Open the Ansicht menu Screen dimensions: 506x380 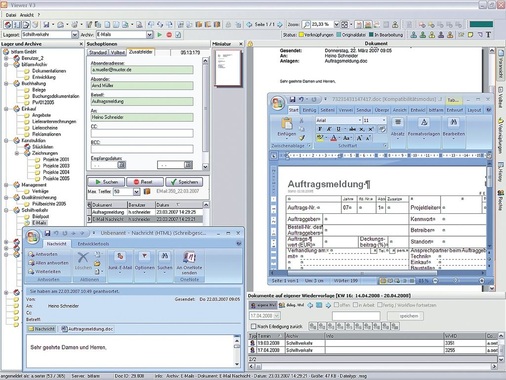coord(26,15)
